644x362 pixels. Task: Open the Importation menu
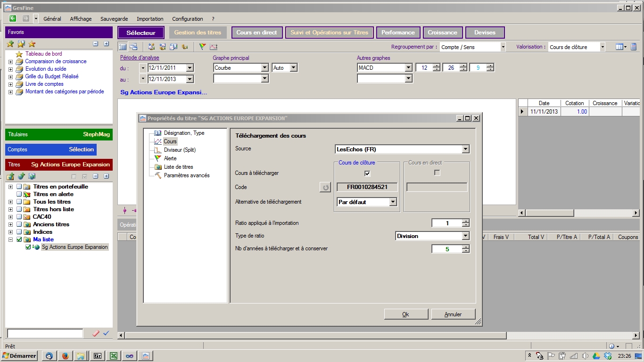[150, 19]
